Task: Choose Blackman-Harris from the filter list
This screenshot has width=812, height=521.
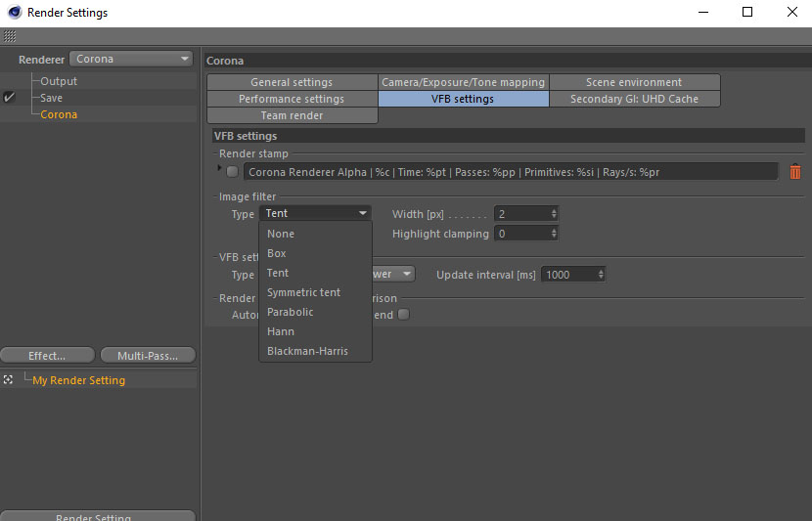Action: coord(307,351)
